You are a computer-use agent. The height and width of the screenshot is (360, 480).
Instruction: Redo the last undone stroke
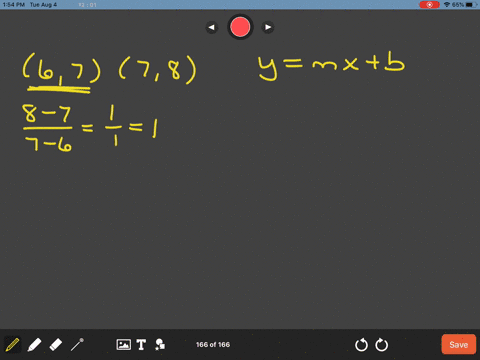381,345
